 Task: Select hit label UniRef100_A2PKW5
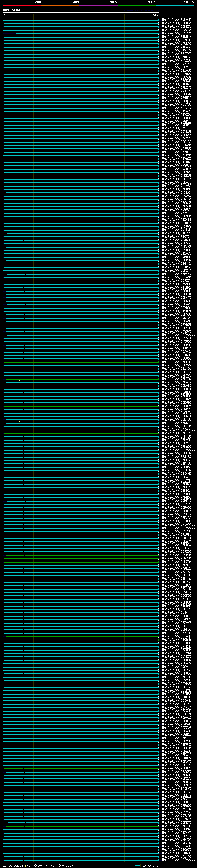pos(177,749)
